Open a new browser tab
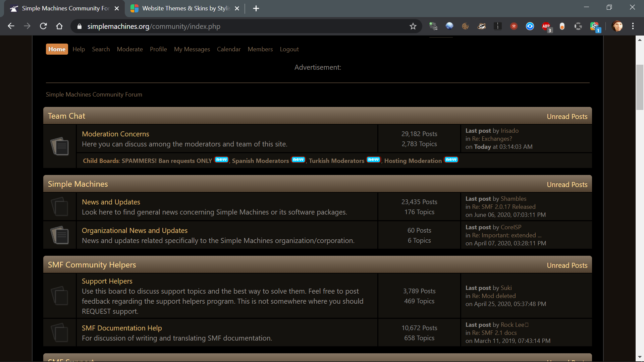 coord(256,8)
